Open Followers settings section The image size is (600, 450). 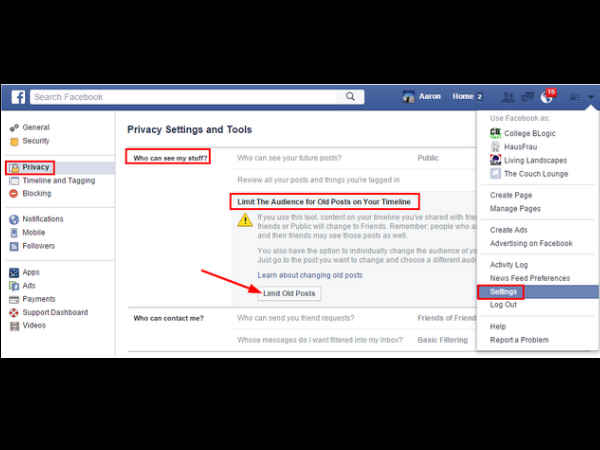tap(39, 246)
